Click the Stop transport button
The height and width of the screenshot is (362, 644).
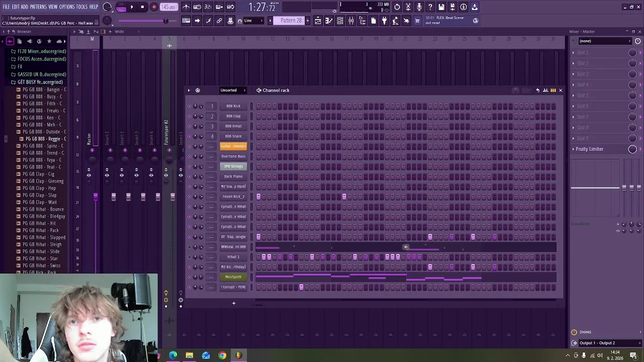[142, 7]
